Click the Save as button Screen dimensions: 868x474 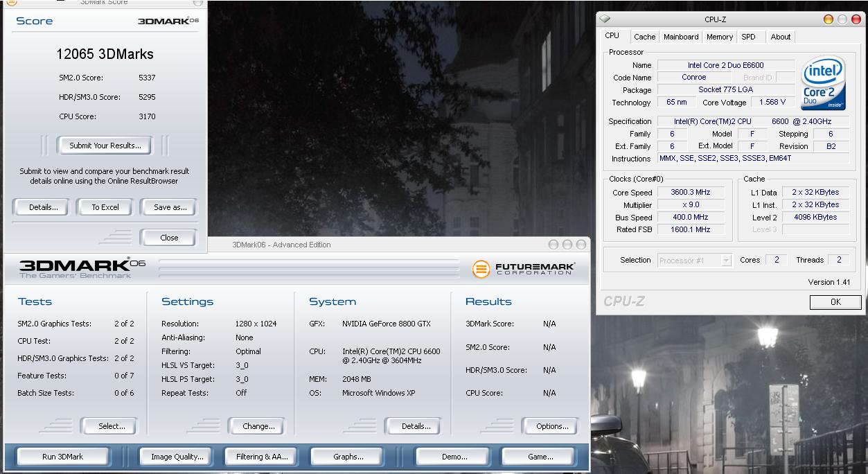tap(170, 207)
